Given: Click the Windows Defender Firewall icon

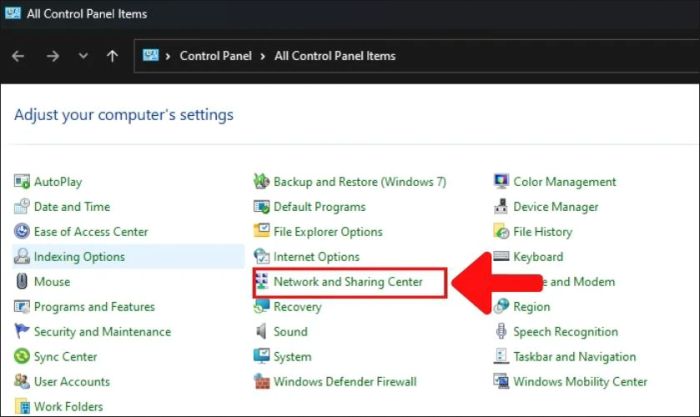Looking at the screenshot, I should 262,382.
